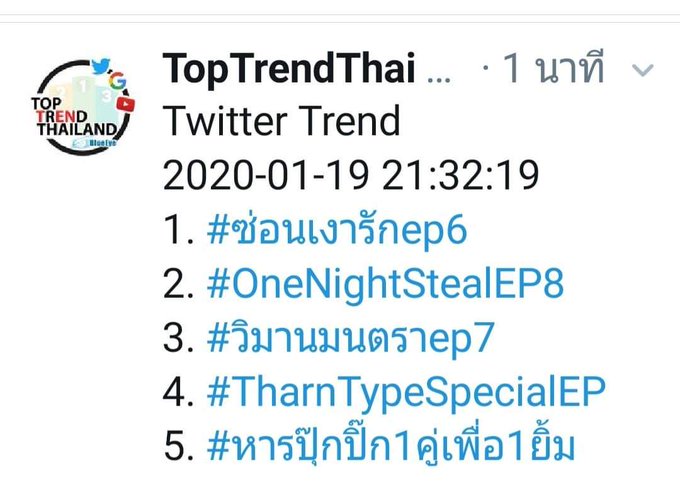
Task: Click the Twitter Trend tweet text line
Action: 281,121
